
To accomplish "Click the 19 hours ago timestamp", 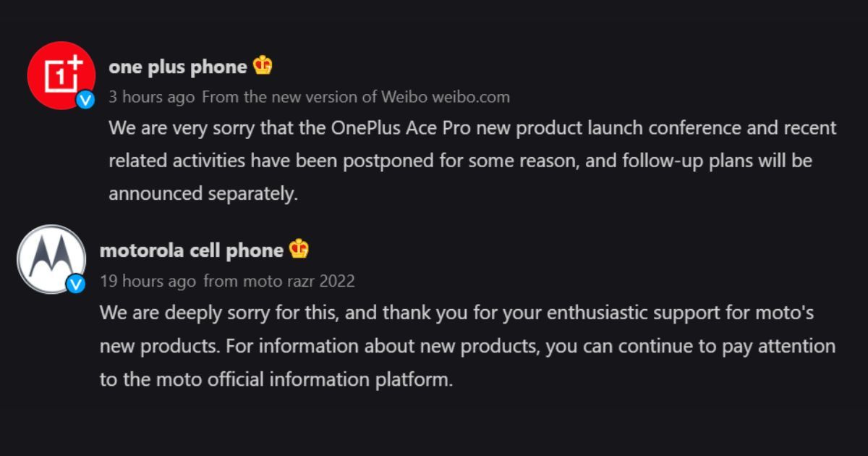I will coord(148,281).
